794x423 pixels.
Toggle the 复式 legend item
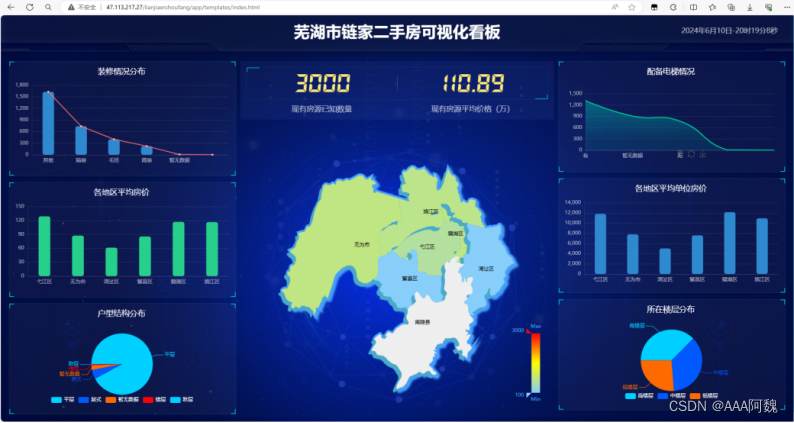(x=90, y=400)
